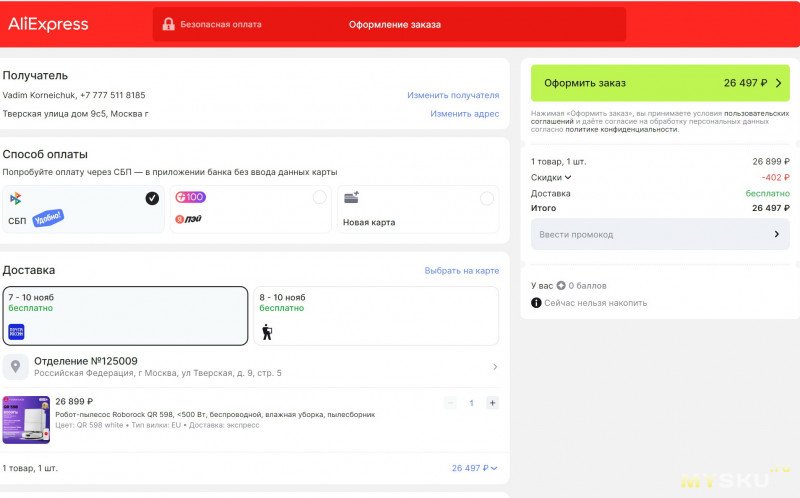Increase item quantity with plus button
Image resolution: width=800 pixels, height=498 pixels.
pyautogui.click(x=492, y=403)
